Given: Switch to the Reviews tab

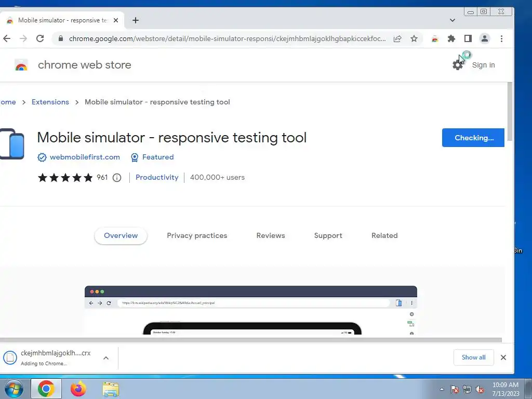Looking at the screenshot, I should pos(270,235).
